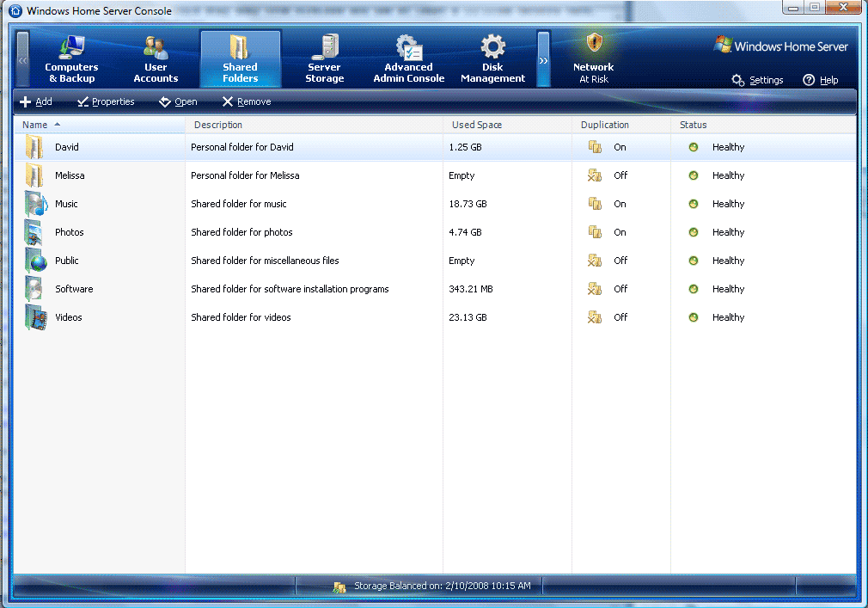Click the 23.13 GB used space value

coord(468,317)
